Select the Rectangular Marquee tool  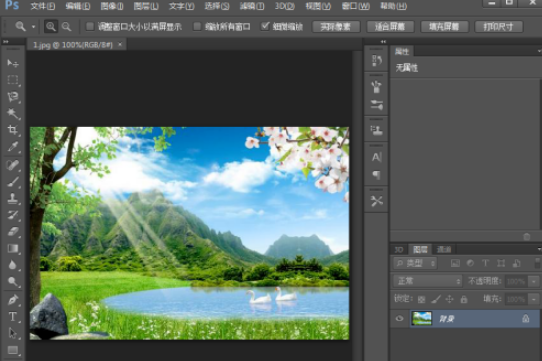pos(13,80)
